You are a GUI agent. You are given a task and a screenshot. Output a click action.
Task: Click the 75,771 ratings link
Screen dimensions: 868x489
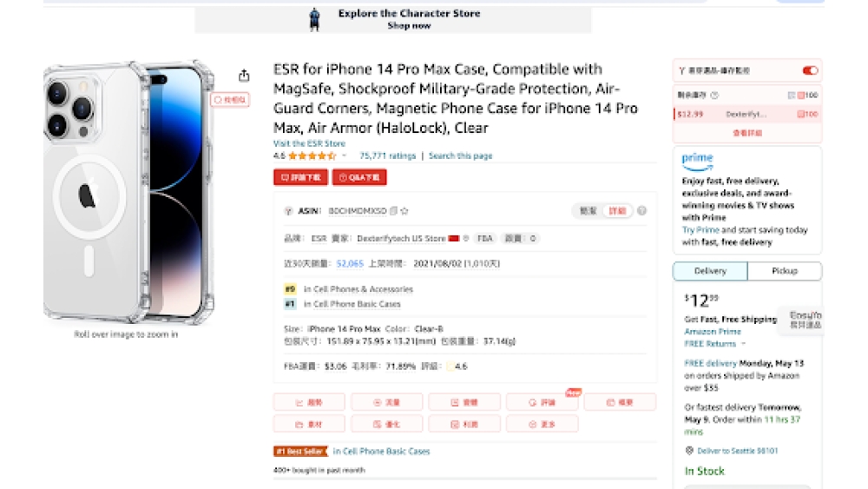387,155
